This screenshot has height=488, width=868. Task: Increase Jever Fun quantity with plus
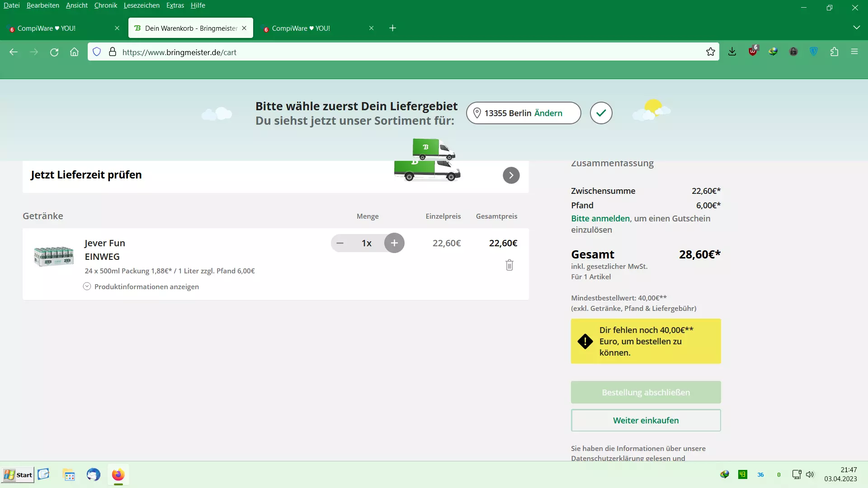tap(394, 243)
